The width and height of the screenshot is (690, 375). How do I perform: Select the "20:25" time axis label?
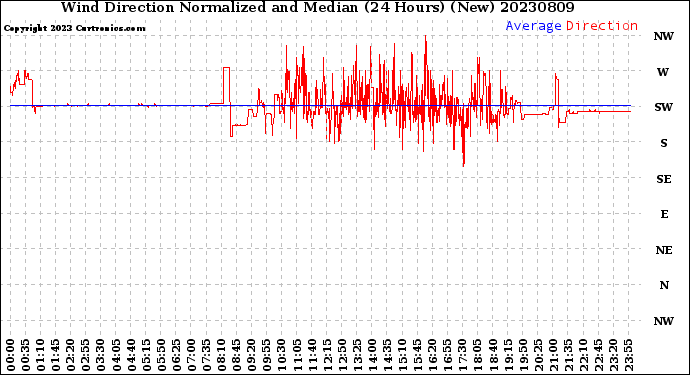[x=538, y=355]
